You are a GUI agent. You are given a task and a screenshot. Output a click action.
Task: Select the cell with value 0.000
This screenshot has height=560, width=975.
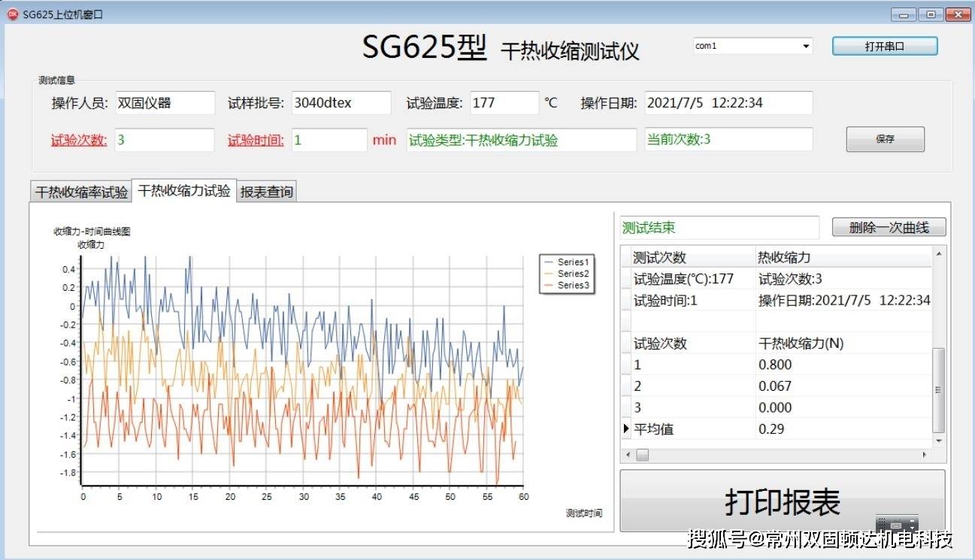pyautogui.click(x=843, y=407)
